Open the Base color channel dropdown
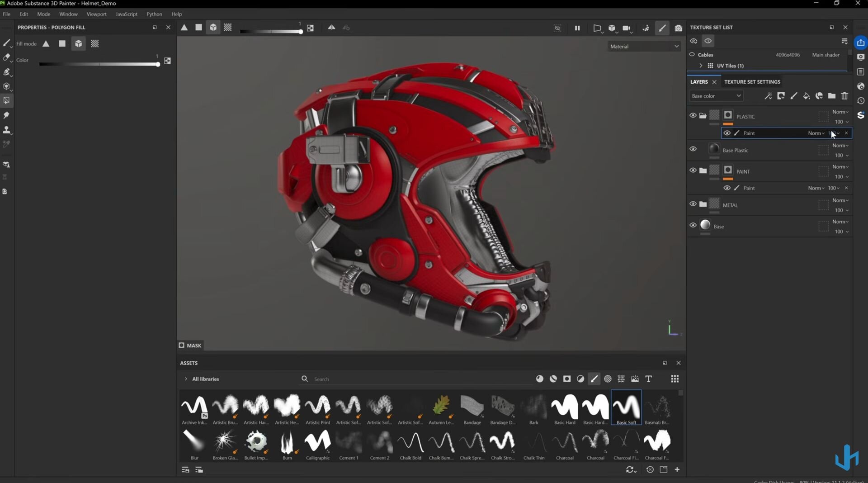This screenshot has height=483, width=868. 716,96
